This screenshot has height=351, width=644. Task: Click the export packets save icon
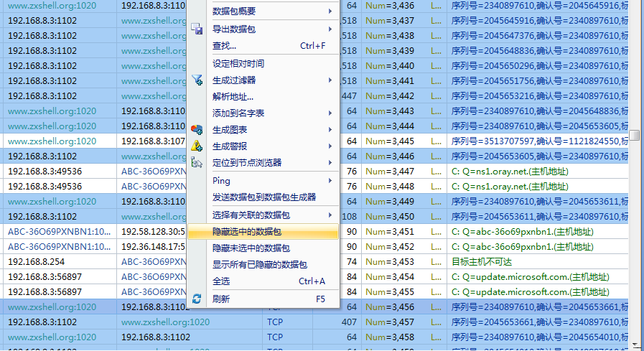(197, 29)
